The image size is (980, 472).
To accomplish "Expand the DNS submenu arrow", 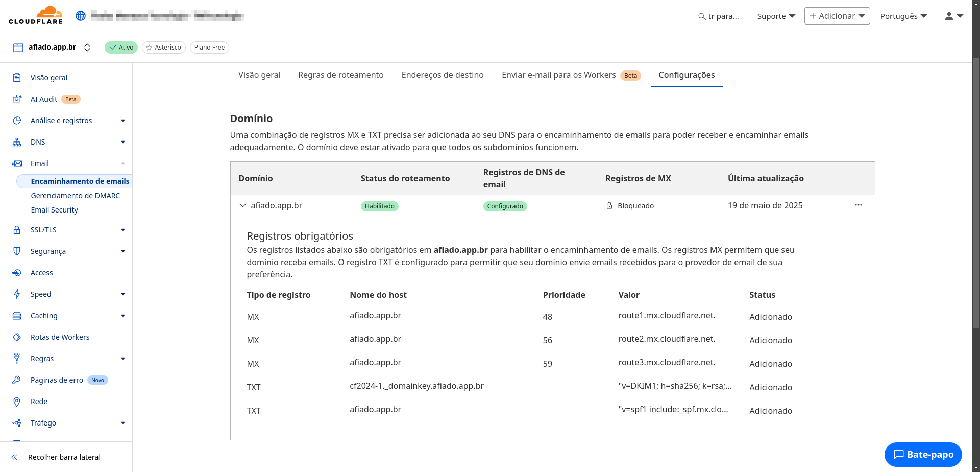I will 123,142.
